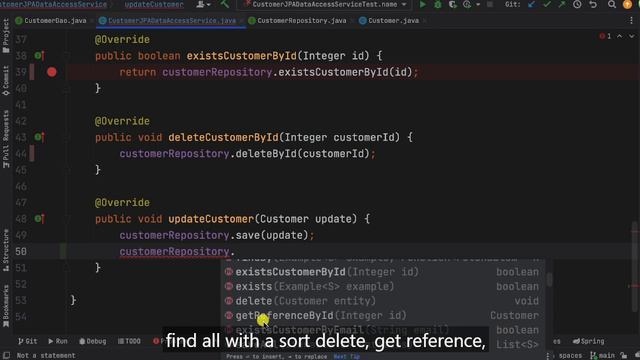The height and width of the screenshot is (360, 640).
Task: Click the Search Everywhere magnifier icon
Action: (611, 4)
